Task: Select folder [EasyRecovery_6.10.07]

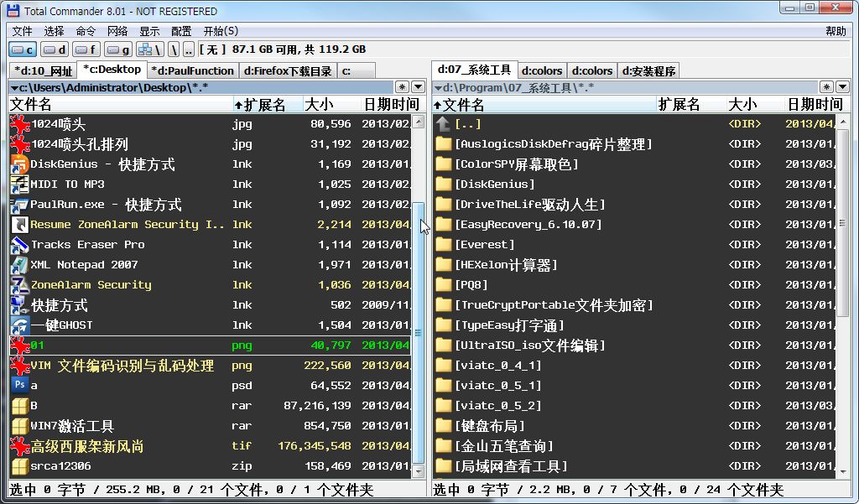Action: point(634,225)
